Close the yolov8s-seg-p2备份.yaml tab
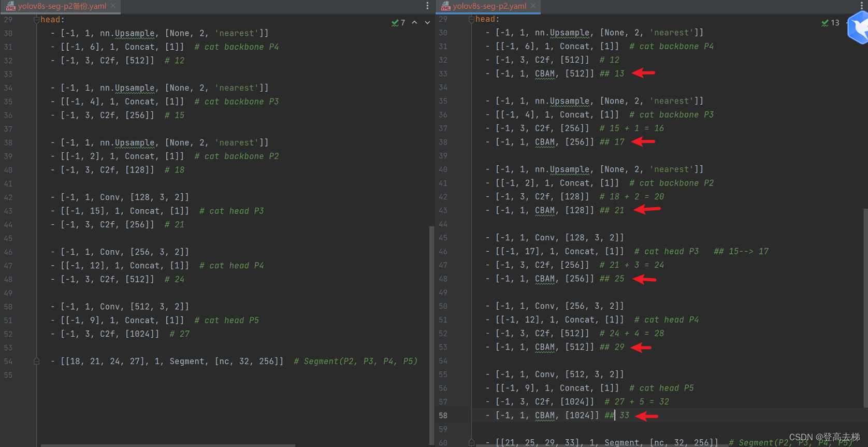This screenshot has width=868, height=447. point(113,6)
